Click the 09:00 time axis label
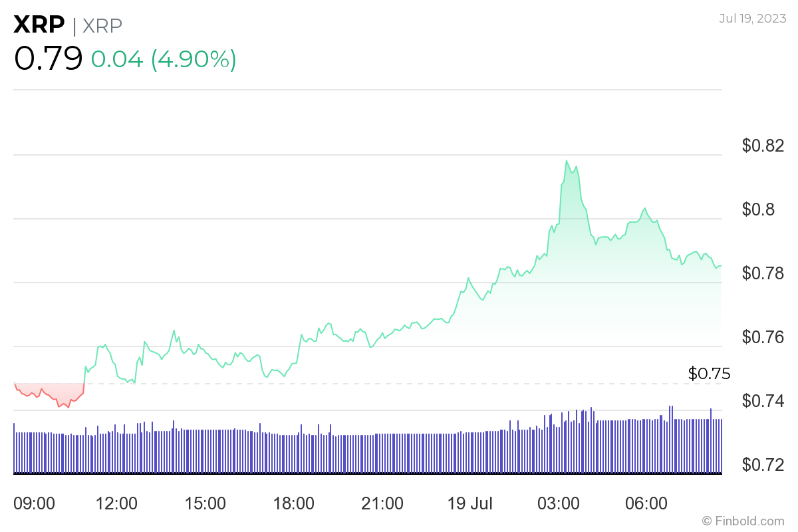798x532 pixels. [x=34, y=503]
